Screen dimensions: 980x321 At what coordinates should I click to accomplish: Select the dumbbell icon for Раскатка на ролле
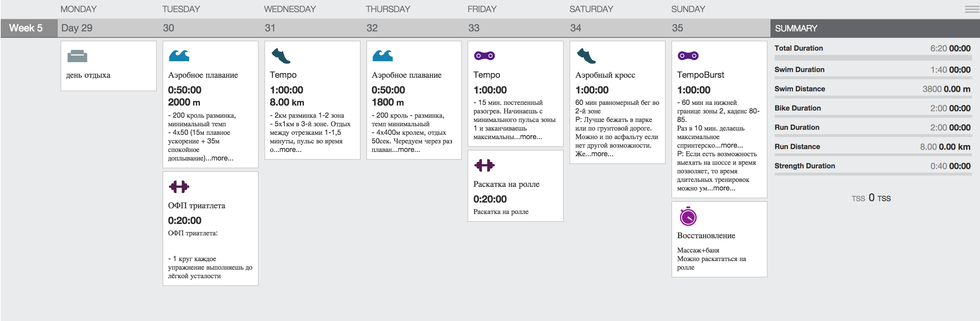(x=484, y=165)
